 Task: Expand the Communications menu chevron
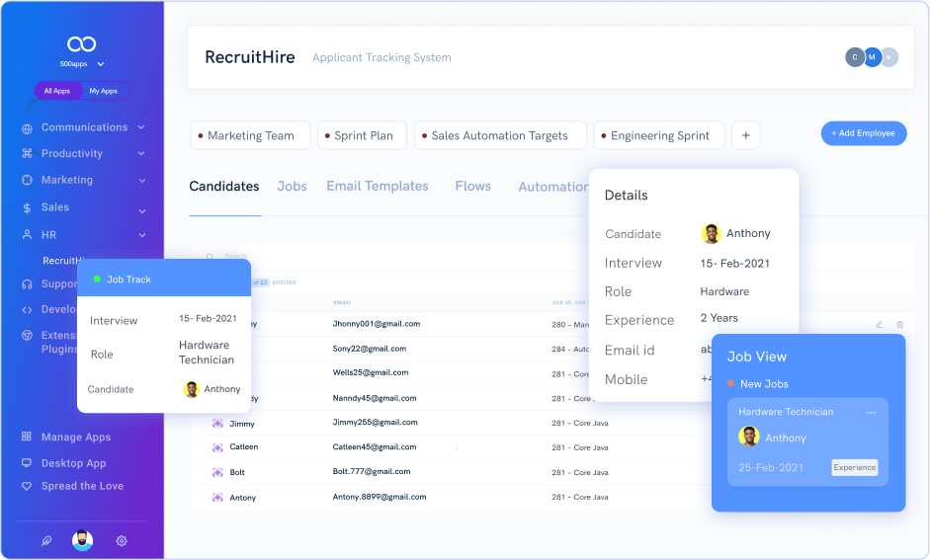(141, 127)
